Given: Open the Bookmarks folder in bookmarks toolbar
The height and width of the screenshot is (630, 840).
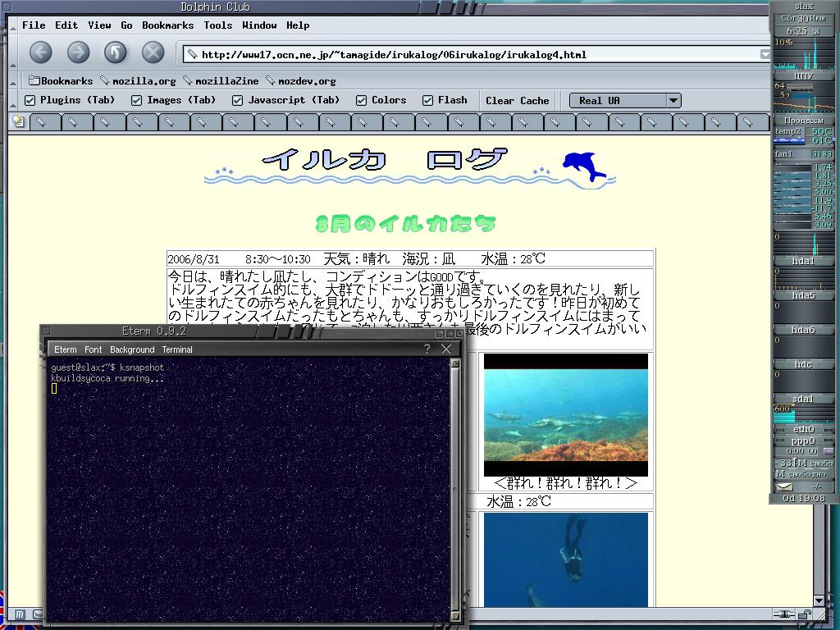Looking at the screenshot, I should pyautogui.click(x=61, y=81).
